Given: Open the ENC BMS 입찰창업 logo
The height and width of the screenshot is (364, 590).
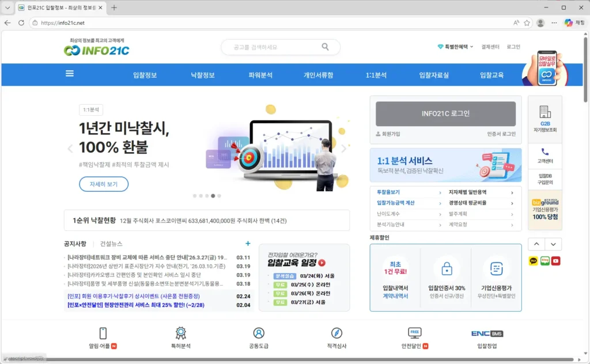Looking at the screenshot, I should [x=487, y=333].
